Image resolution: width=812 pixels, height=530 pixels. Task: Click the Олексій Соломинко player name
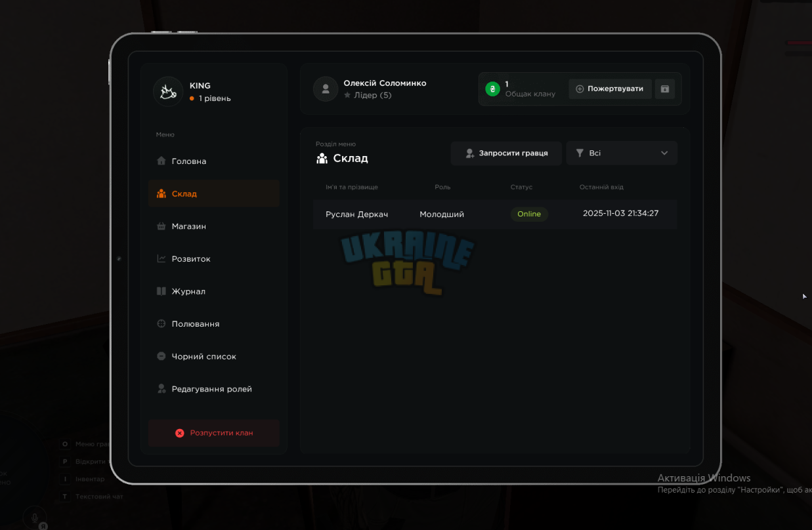point(385,83)
